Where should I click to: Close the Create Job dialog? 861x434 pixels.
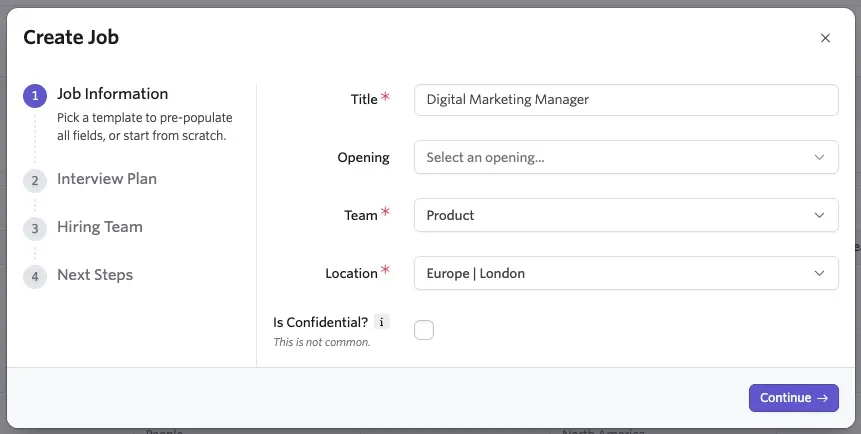[x=825, y=38]
